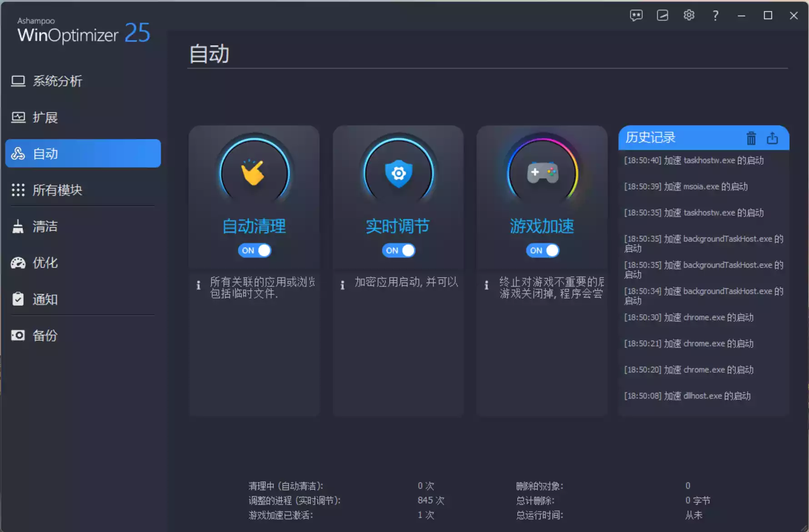Go to 清洁 section in sidebar
The height and width of the screenshot is (532, 809).
pyautogui.click(x=45, y=226)
